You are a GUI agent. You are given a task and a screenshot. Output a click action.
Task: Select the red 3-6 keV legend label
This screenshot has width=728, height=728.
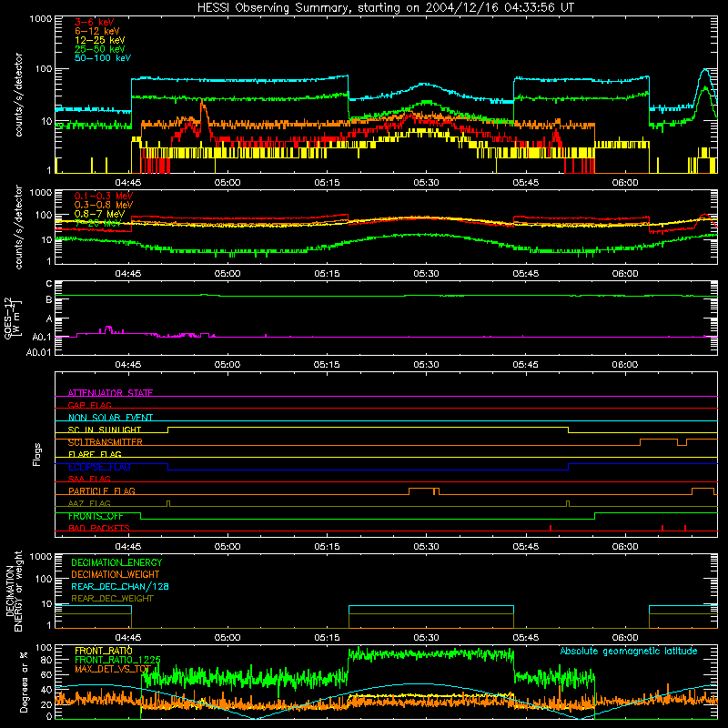point(94,22)
